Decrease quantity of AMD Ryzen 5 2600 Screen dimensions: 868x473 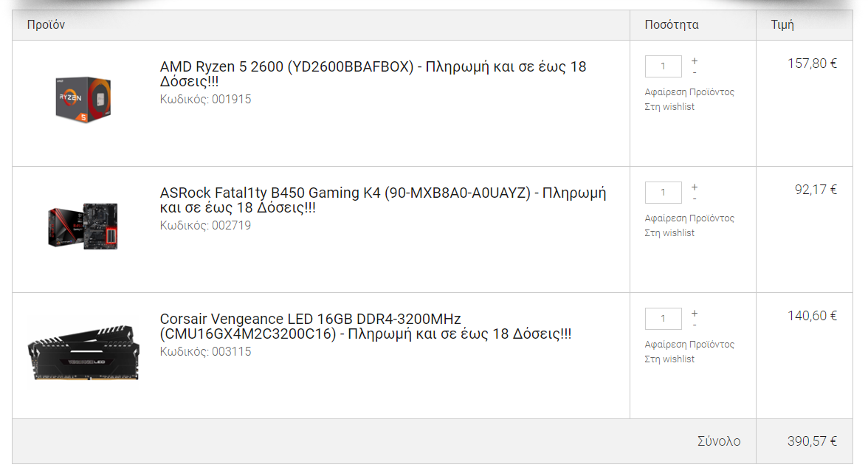point(694,73)
